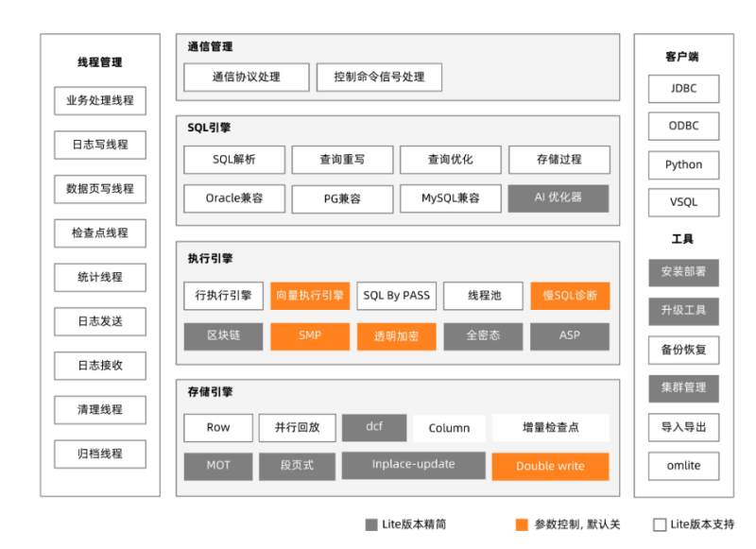Select the orange 透明加密 box
Viewport: 756px width, 549px height.
396,335
